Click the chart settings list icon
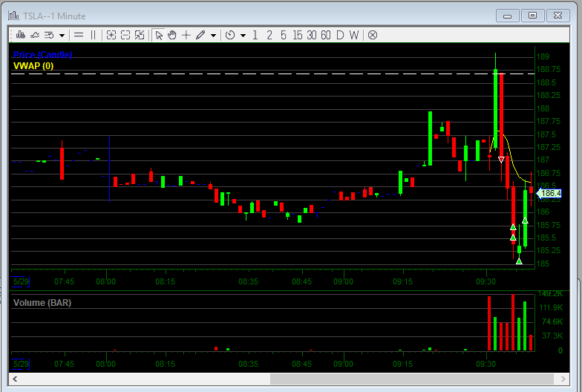This screenshot has width=582, height=392. [x=49, y=35]
